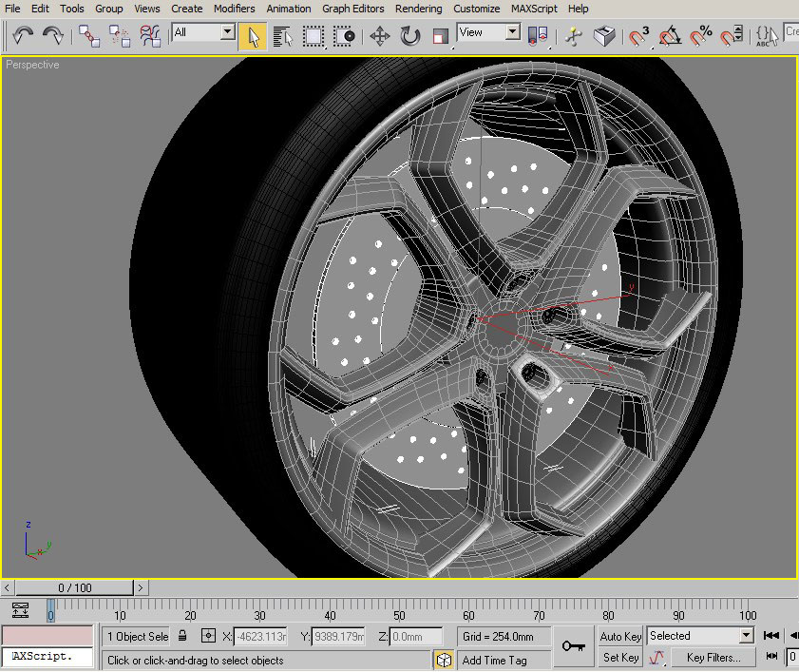Open the Modifiers menu
The image size is (799, 672).
[x=234, y=9]
